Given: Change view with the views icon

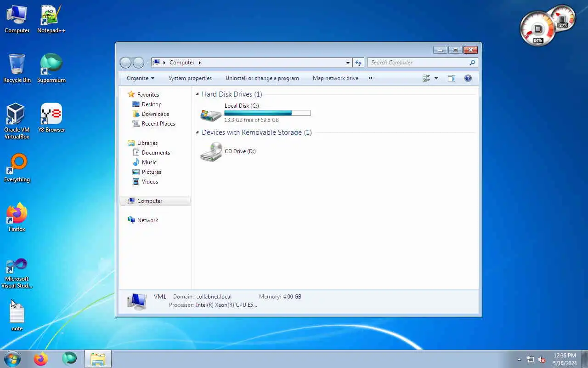Looking at the screenshot, I should point(426,78).
